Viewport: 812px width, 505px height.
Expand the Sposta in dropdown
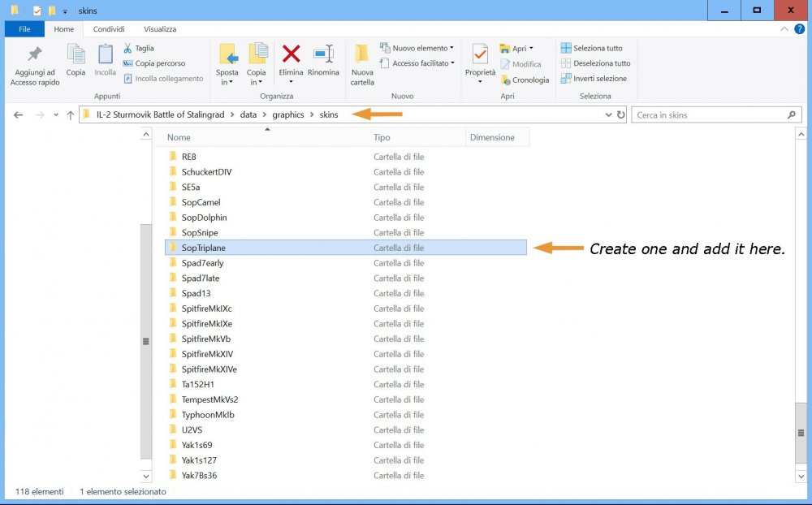[x=228, y=81]
